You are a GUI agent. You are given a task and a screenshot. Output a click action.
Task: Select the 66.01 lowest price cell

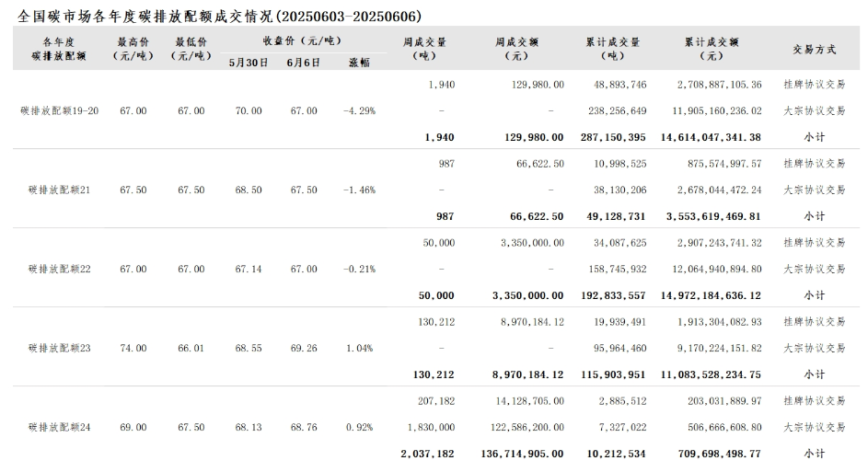pyautogui.click(x=191, y=348)
